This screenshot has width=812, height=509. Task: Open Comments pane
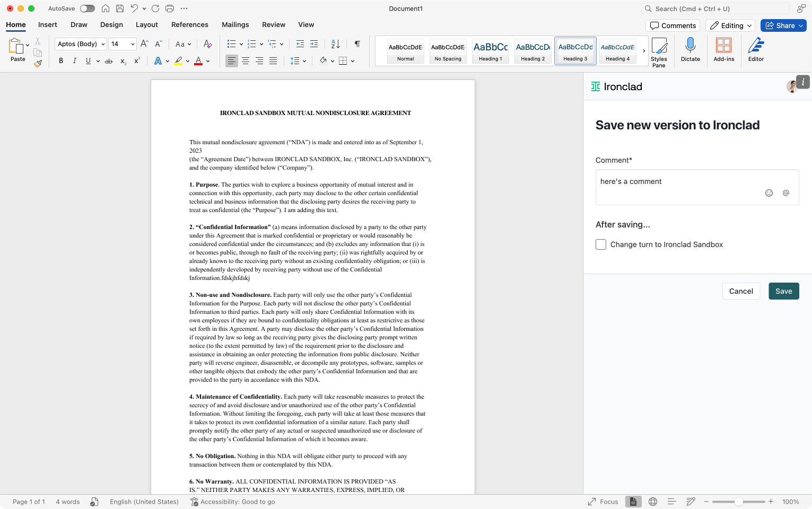tap(673, 25)
